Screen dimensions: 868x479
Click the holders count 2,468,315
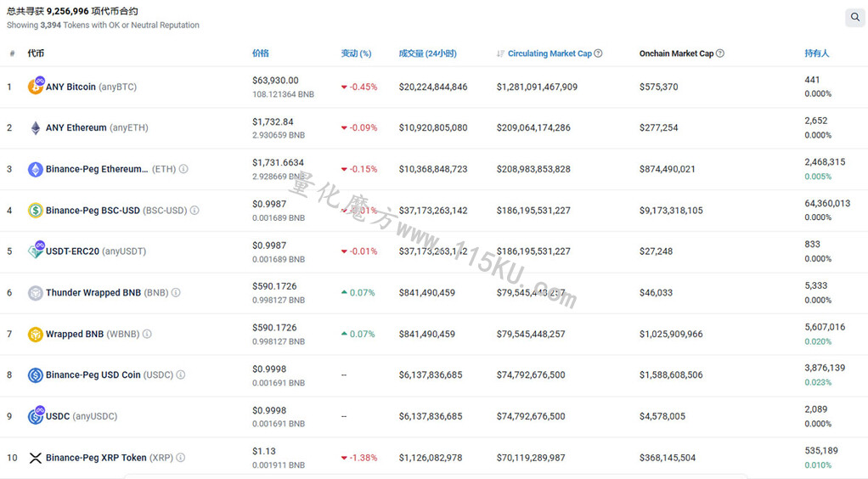pyautogui.click(x=825, y=162)
